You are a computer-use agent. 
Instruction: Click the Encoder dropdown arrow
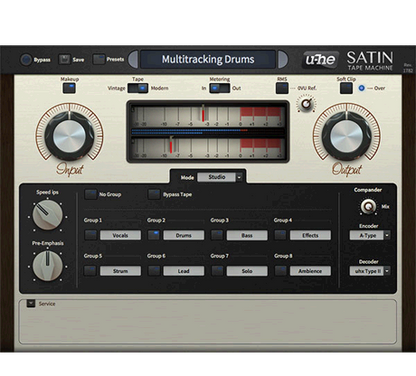click(x=387, y=235)
